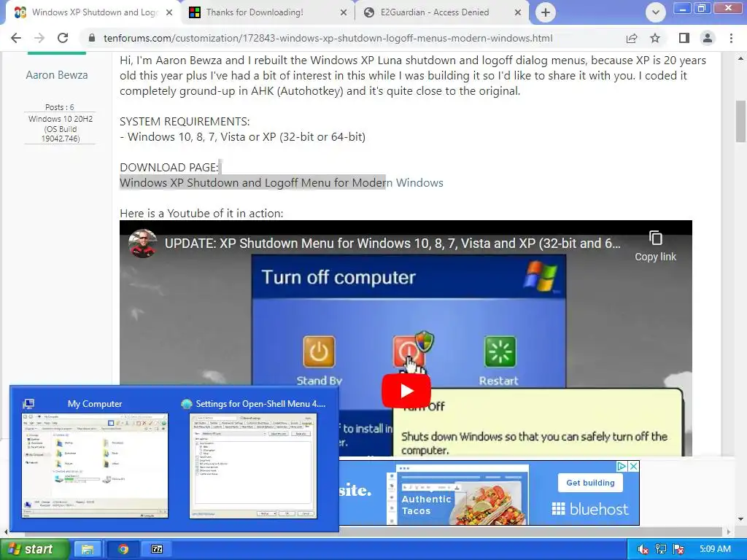Image resolution: width=747 pixels, height=560 pixels.
Task: Open the Chrome profile menu
Action: [x=708, y=38]
